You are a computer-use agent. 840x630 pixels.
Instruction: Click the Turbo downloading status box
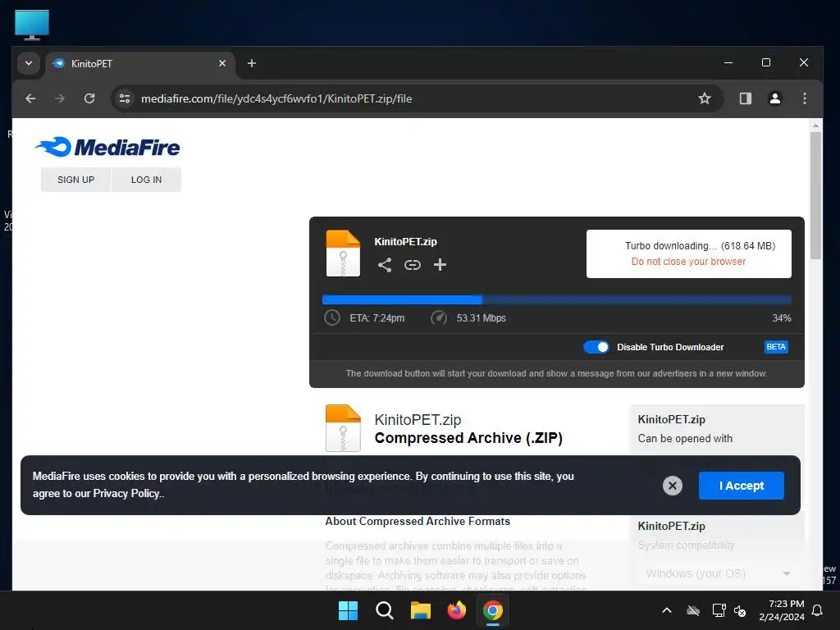click(x=688, y=254)
